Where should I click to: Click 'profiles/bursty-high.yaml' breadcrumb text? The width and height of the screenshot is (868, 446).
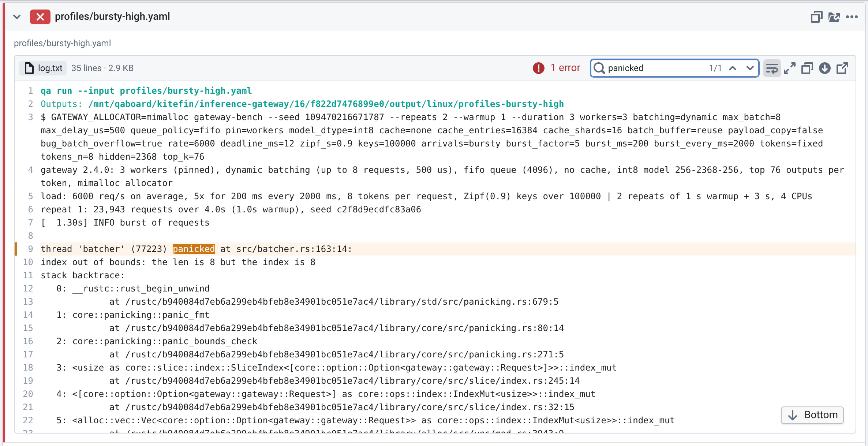pyautogui.click(x=62, y=43)
